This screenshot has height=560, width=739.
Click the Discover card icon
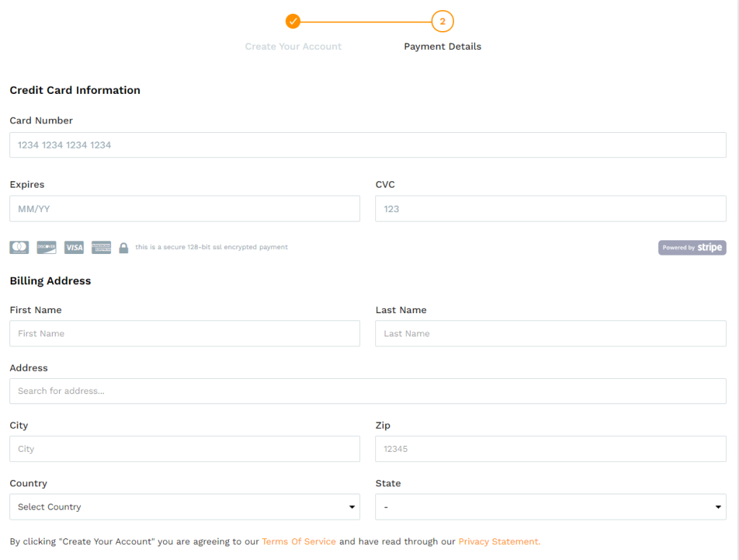click(x=47, y=248)
